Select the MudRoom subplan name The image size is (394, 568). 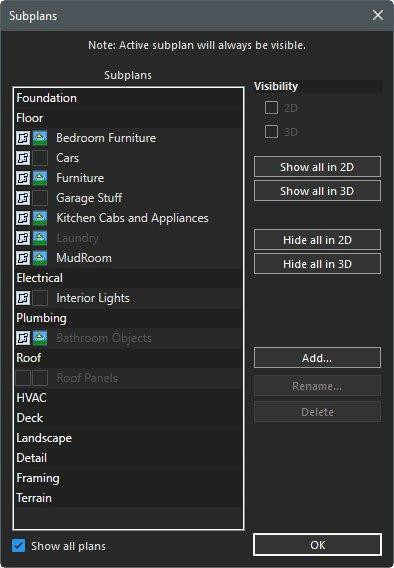[x=84, y=258]
